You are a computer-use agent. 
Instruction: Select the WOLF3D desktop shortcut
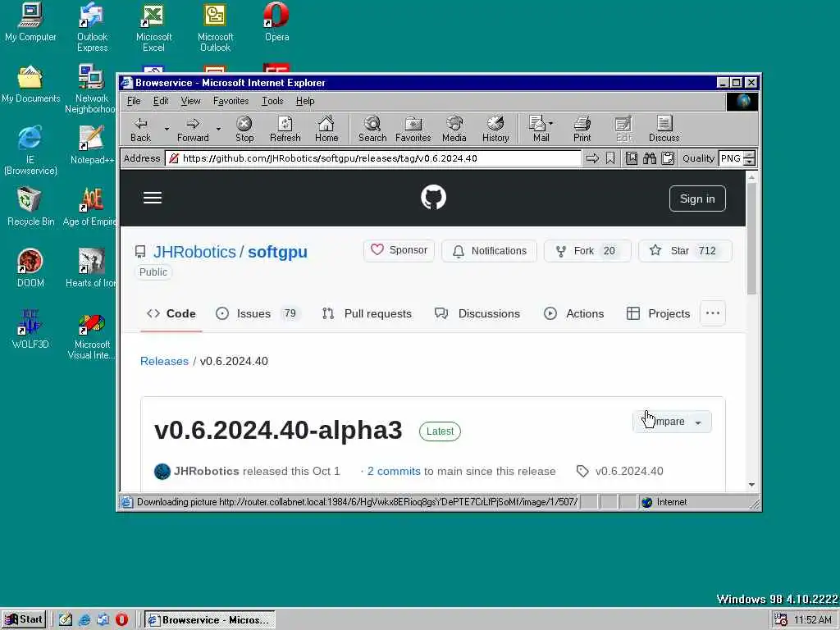coord(30,330)
